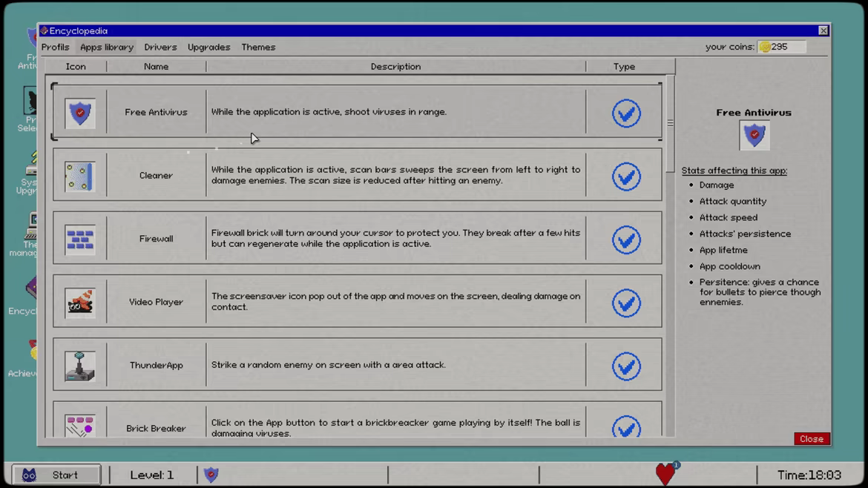This screenshot has height=488, width=868.
Task: Click the red heart life icon
Action: pos(666,474)
